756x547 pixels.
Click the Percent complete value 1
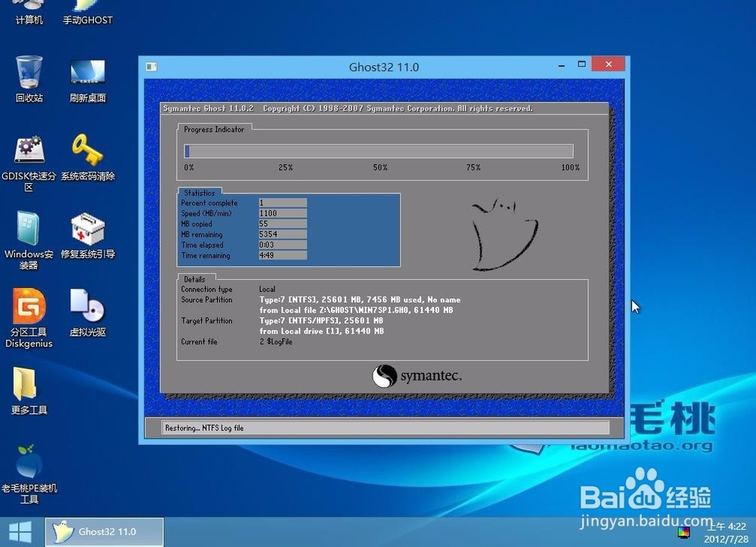[x=283, y=203]
